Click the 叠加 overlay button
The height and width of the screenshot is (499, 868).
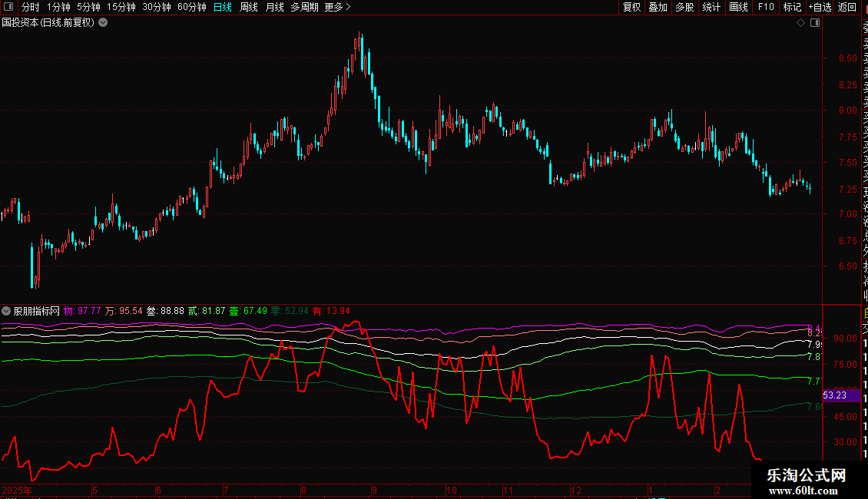[x=658, y=7]
